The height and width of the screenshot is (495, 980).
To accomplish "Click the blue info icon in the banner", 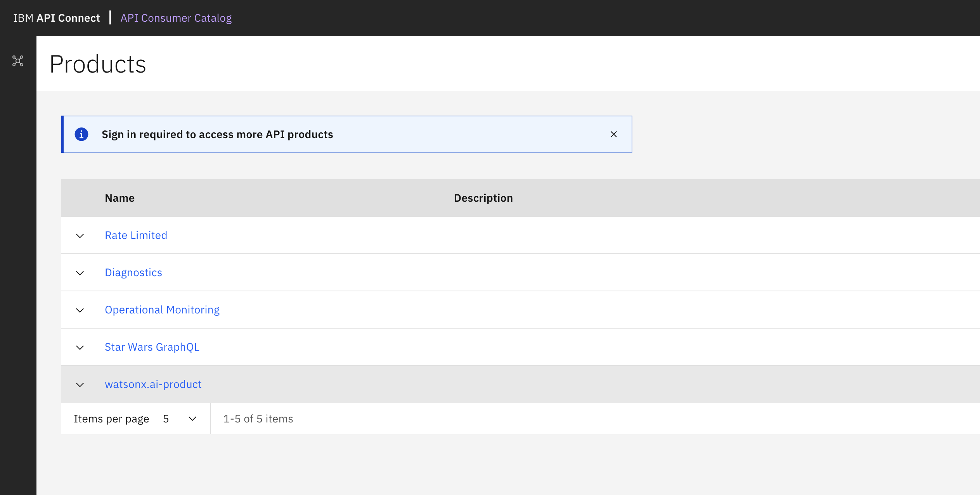I will 81,134.
